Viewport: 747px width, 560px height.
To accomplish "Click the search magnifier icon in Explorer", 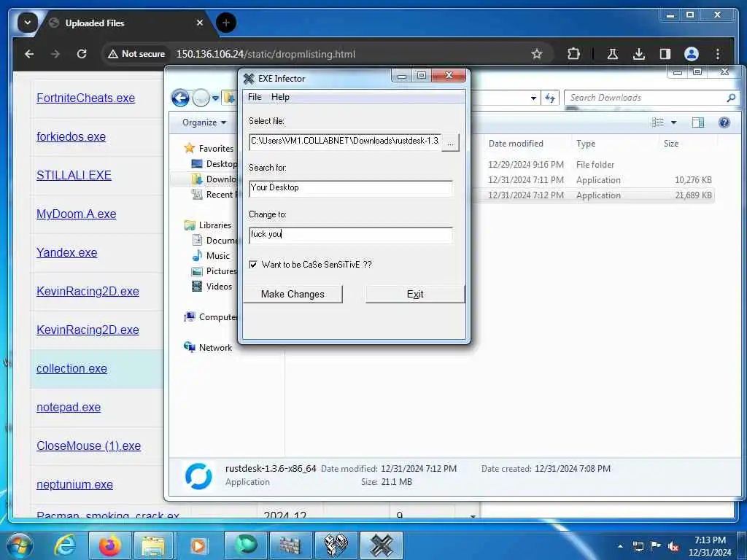I will [731, 98].
